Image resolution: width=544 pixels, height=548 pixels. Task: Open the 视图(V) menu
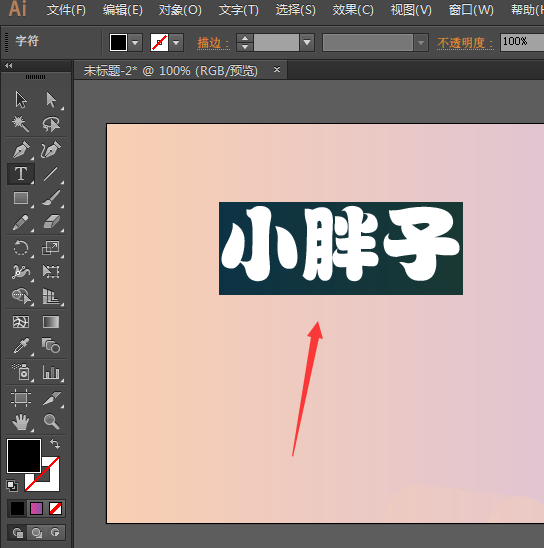[411, 10]
